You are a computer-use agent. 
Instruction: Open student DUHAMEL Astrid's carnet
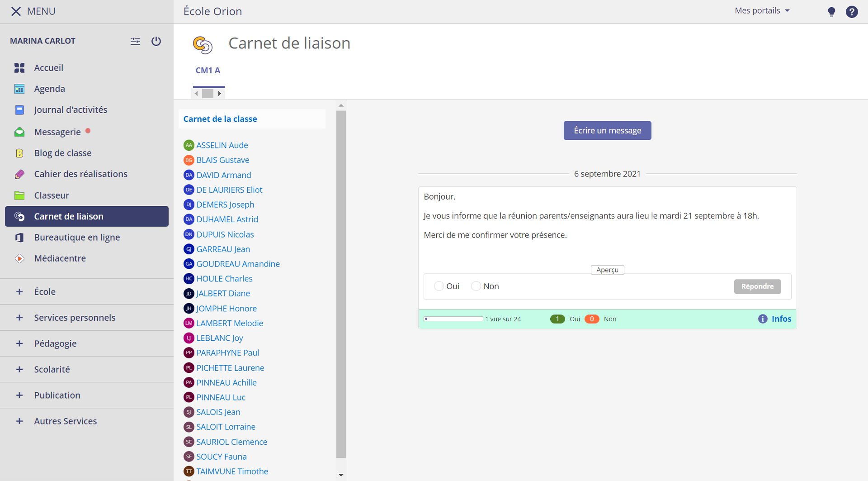227,219
